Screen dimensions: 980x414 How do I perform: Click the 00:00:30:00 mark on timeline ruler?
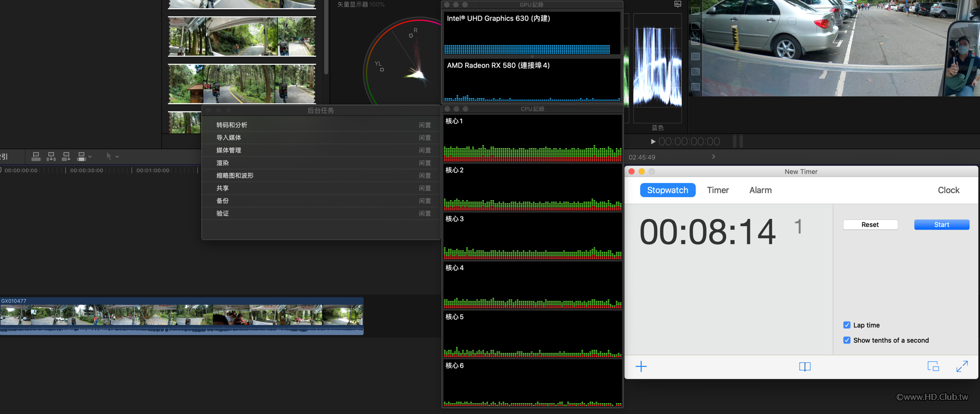(x=86, y=170)
